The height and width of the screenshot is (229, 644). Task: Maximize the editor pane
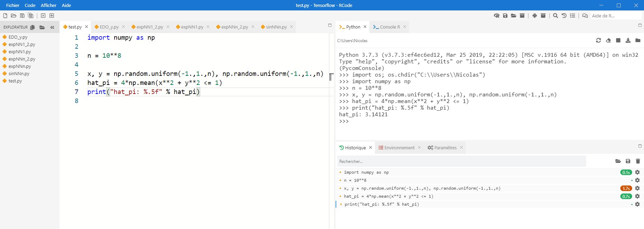tap(330, 25)
